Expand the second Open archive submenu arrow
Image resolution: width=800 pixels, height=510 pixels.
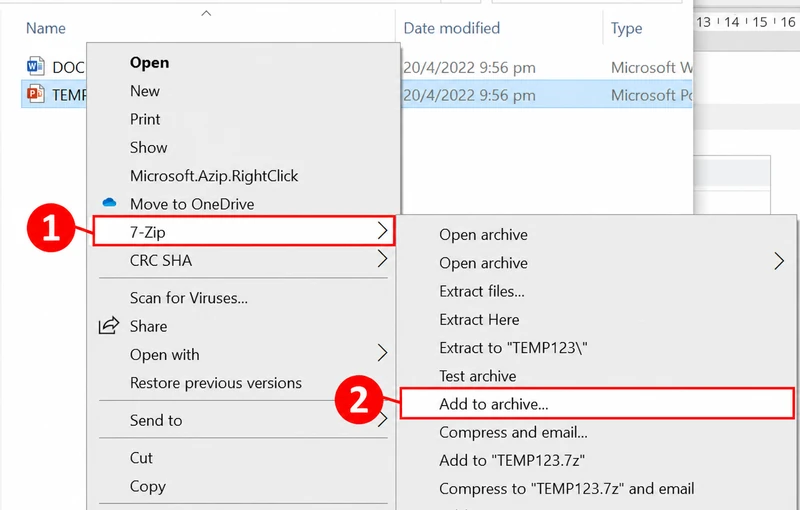(x=779, y=262)
